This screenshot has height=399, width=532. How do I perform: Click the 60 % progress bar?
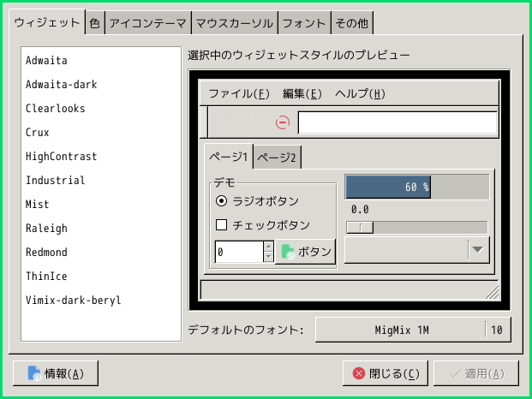[417, 187]
